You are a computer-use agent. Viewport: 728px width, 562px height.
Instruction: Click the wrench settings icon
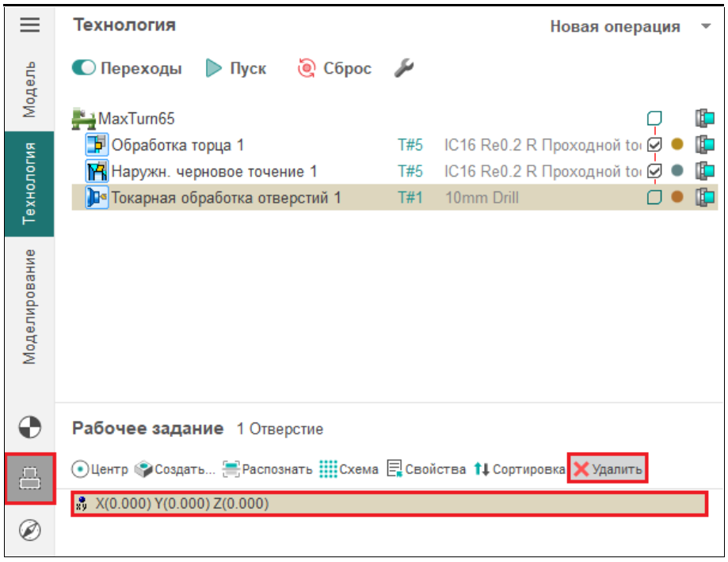[x=404, y=69]
